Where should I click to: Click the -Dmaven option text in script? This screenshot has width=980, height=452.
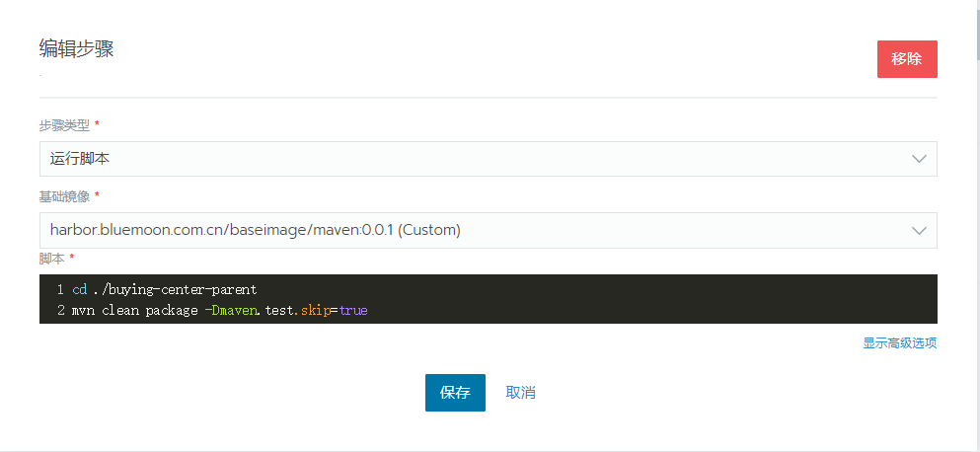click(231, 311)
